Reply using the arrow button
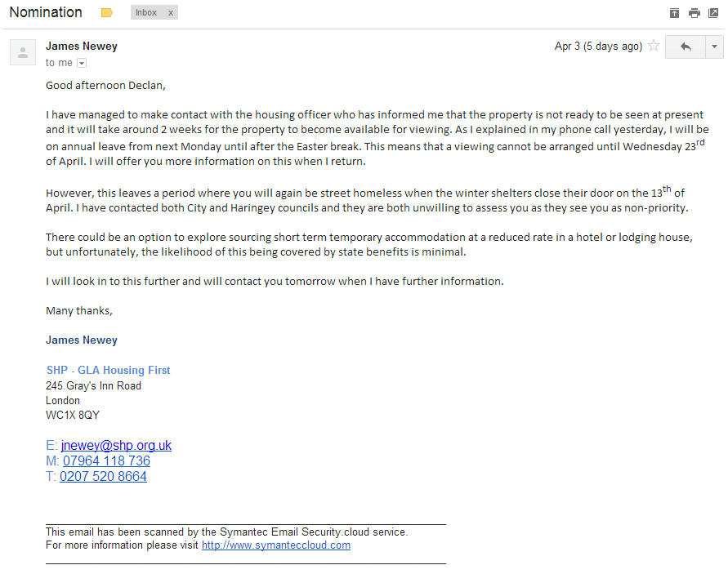Screen dimensions: 728x574 click(x=686, y=47)
